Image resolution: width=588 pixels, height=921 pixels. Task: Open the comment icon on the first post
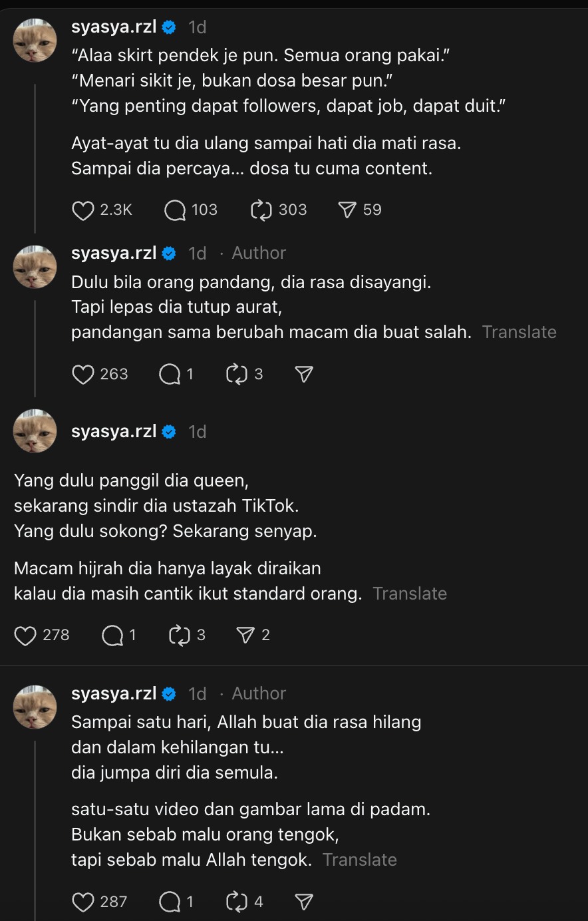174,210
